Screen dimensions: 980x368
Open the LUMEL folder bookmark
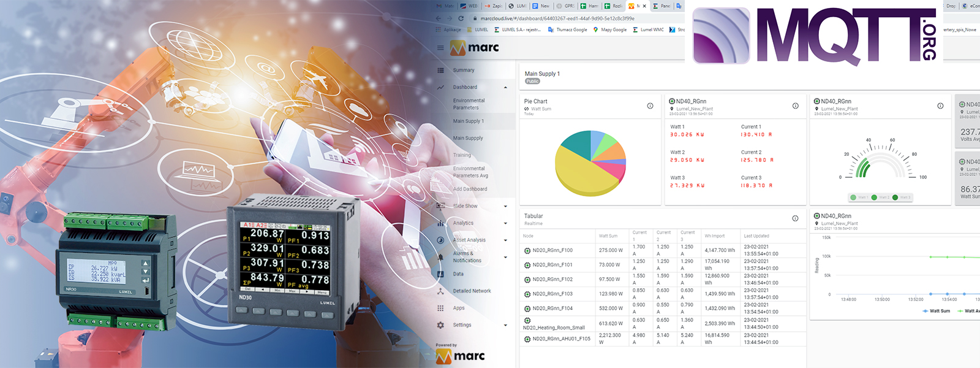coord(478,29)
